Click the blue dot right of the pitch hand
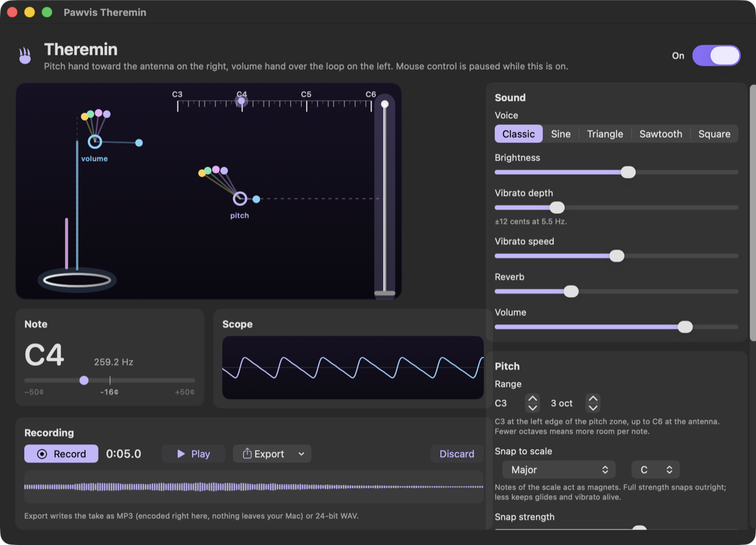This screenshot has height=545, width=756. click(x=256, y=199)
